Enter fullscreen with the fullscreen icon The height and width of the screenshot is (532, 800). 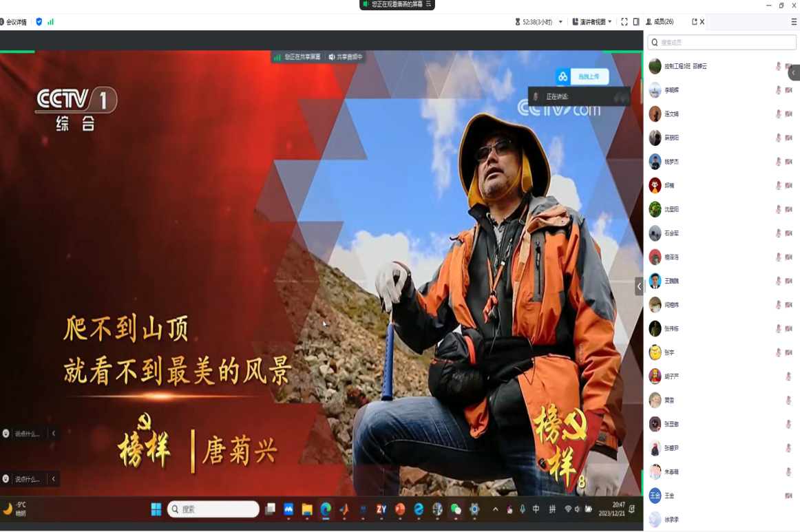pyautogui.click(x=624, y=22)
